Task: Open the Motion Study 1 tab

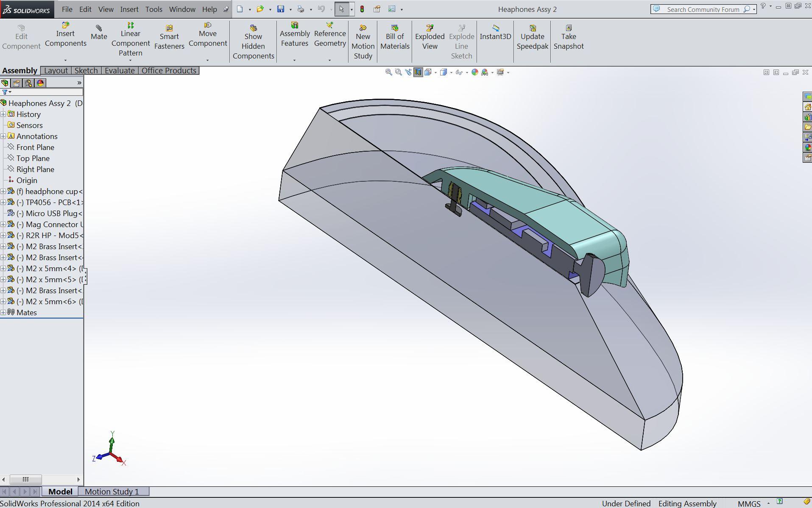Action: [x=112, y=491]
